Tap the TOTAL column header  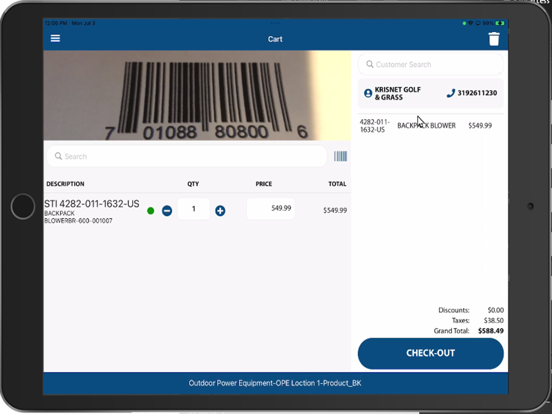(x=337, y=184)
